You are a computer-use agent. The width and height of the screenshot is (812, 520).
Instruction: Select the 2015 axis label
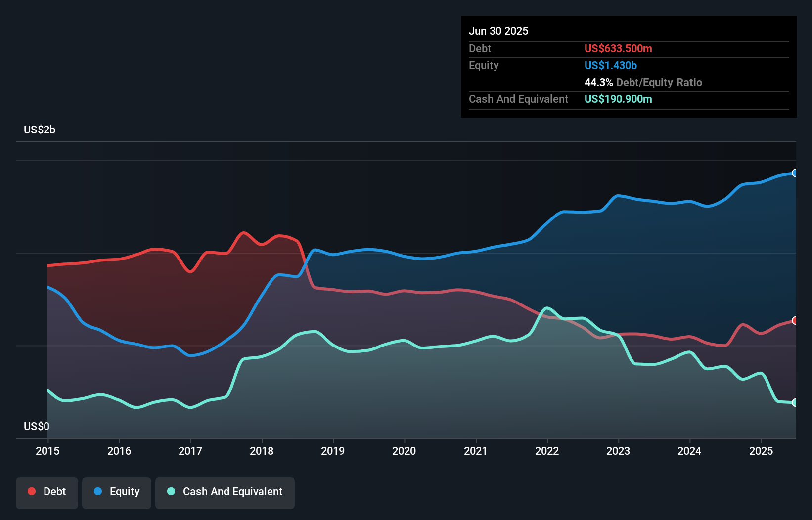[x=47, y=451]
